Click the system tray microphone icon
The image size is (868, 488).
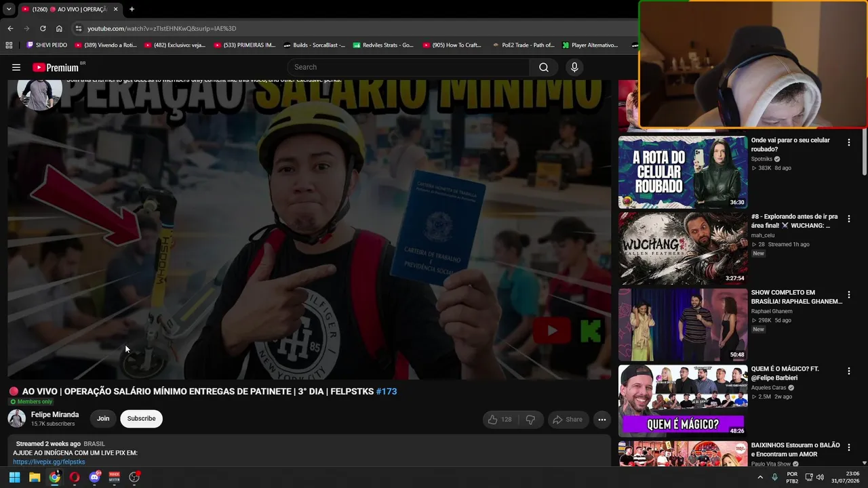(774, 477)
